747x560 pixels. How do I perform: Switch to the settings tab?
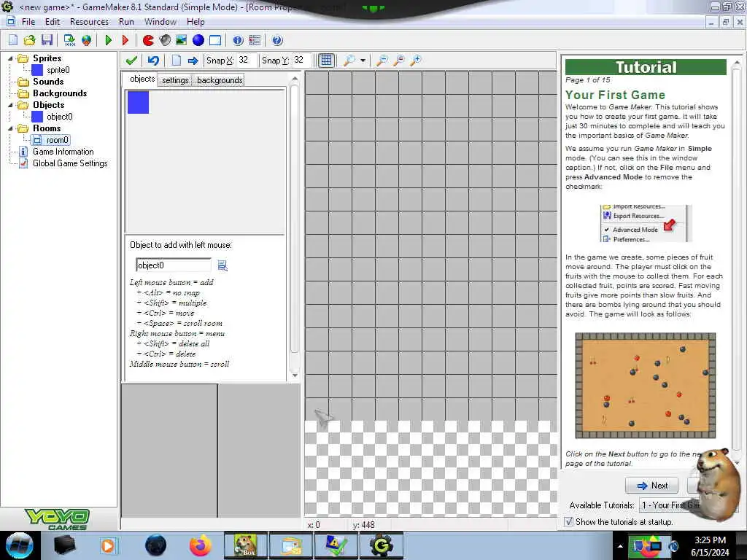(175, 80)
